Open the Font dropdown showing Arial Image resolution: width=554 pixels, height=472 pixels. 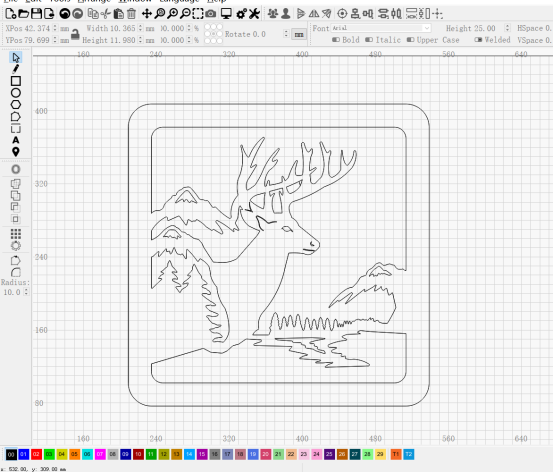pyautogui.click(x=381, y=28)
